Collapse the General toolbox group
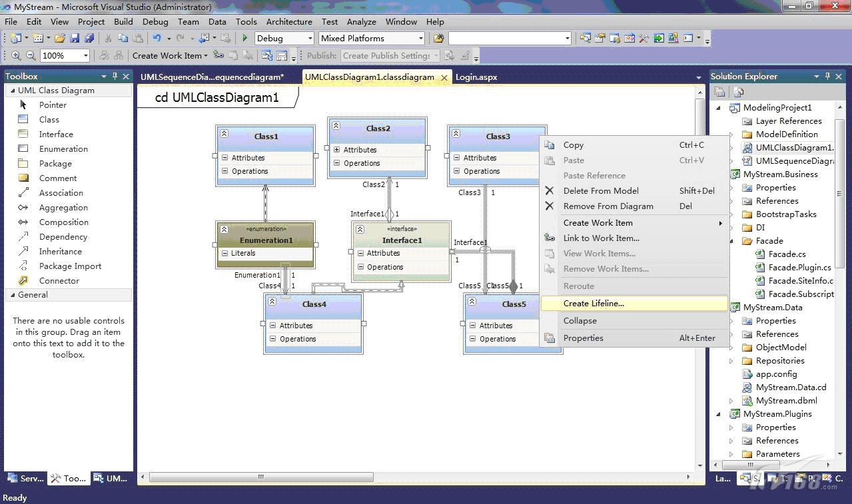 point(11,295)
